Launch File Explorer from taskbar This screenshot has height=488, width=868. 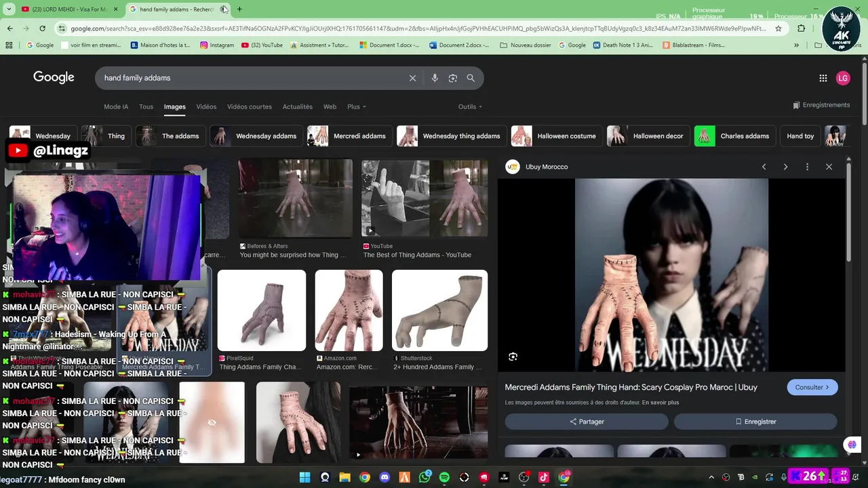(x=344, y=477)
